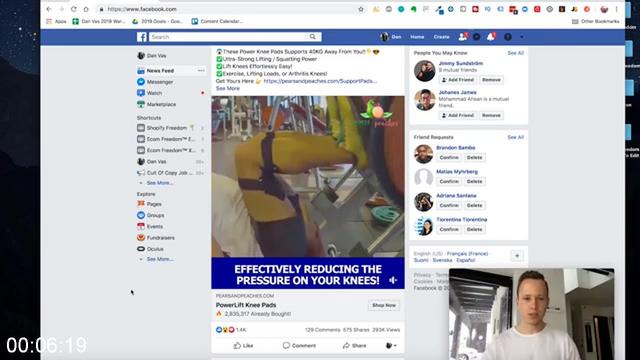Open Oculus in Explore section
This screenshot has height=360, width=640.
155,249
